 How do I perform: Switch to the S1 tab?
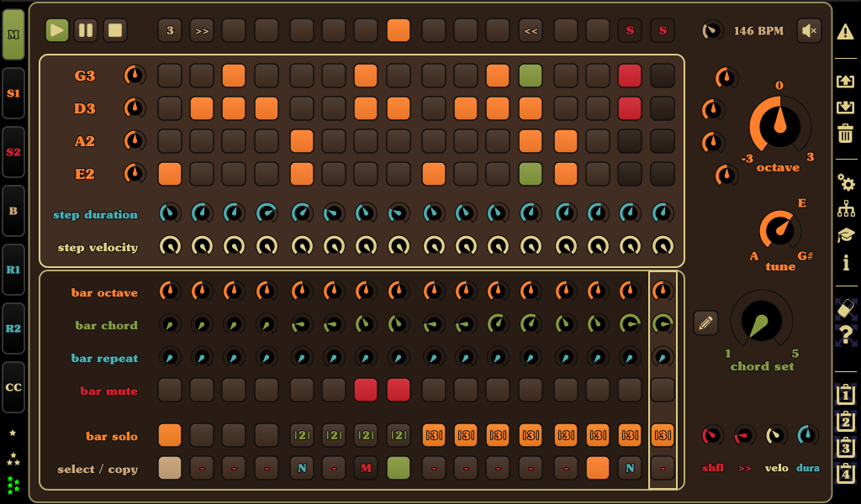coord(13,93)
